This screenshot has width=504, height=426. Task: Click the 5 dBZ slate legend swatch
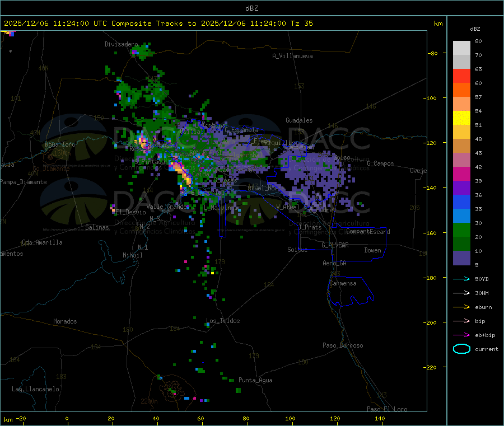pos(461,258)
